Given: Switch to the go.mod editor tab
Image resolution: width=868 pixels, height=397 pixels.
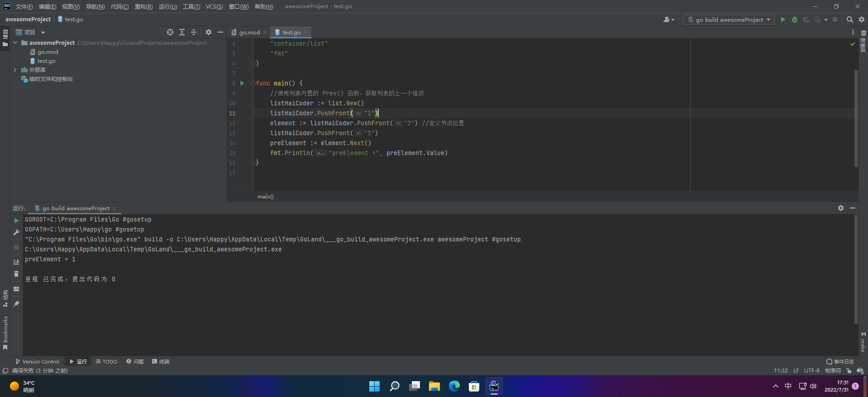Looking at the screenshot, I should tap(249, 32).
